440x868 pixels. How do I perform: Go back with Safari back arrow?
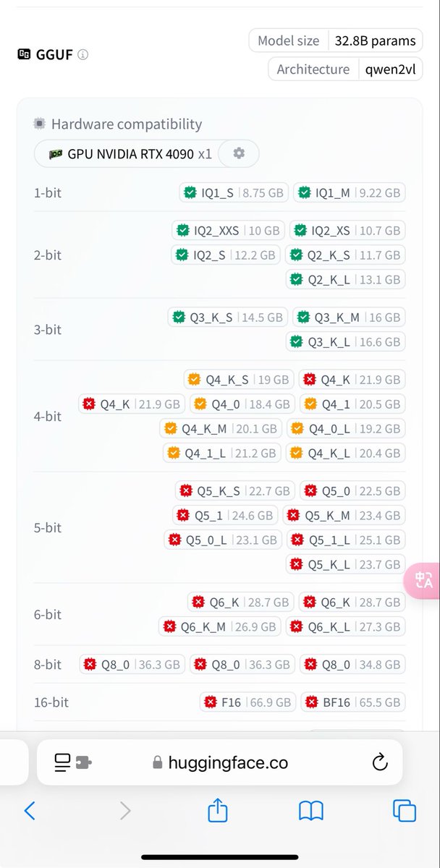(x=30, y=811)
